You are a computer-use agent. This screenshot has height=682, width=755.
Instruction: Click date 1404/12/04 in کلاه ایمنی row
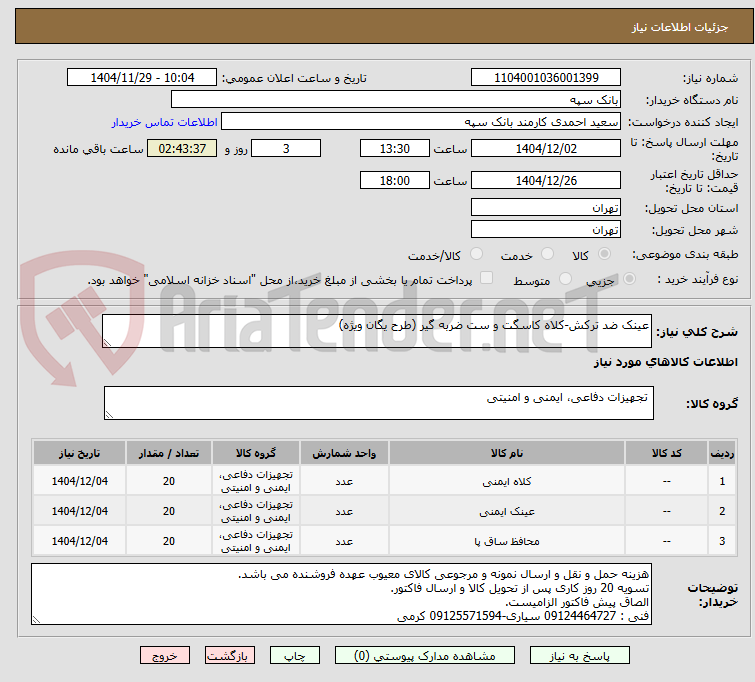[79, 481]
